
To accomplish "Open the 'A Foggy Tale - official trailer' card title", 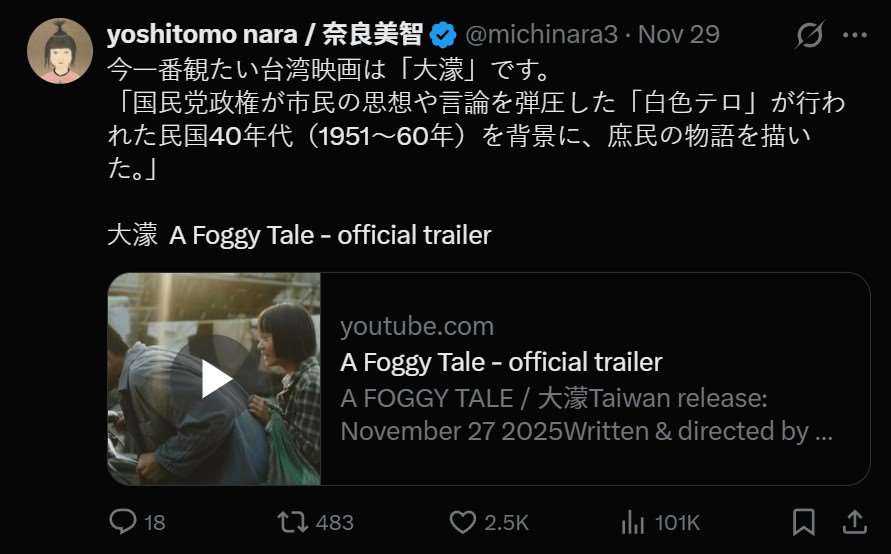I will click(501, 361).
